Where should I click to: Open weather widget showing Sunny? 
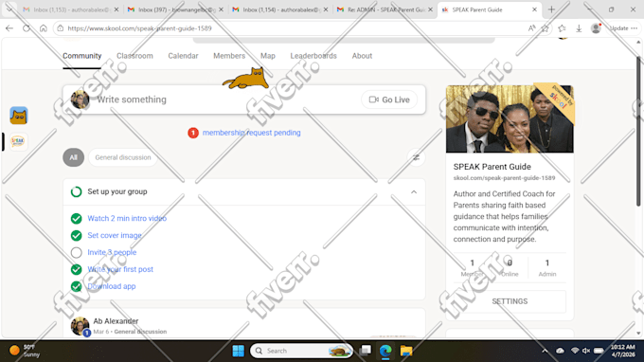coord(26,351)
